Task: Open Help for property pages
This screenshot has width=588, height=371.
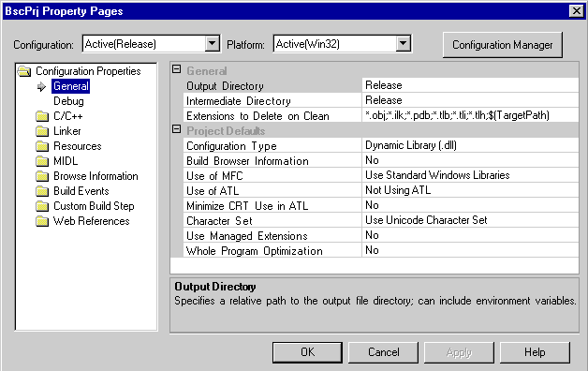Action: 535,352
